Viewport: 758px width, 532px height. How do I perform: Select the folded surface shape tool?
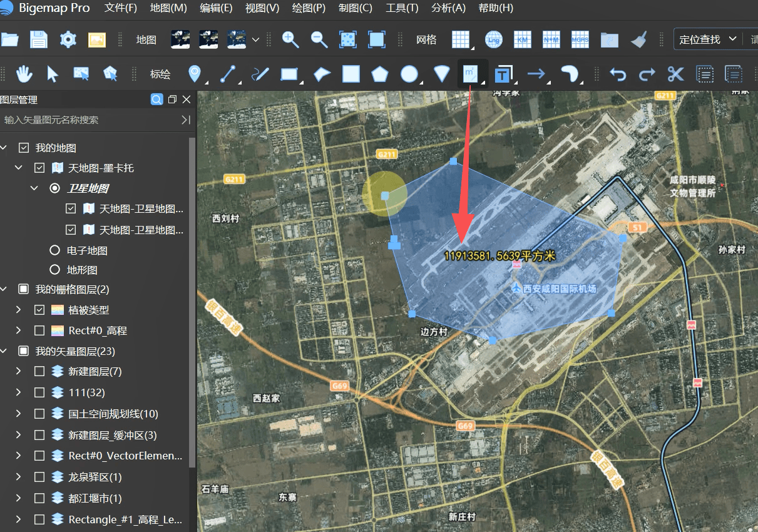[322, 74]
